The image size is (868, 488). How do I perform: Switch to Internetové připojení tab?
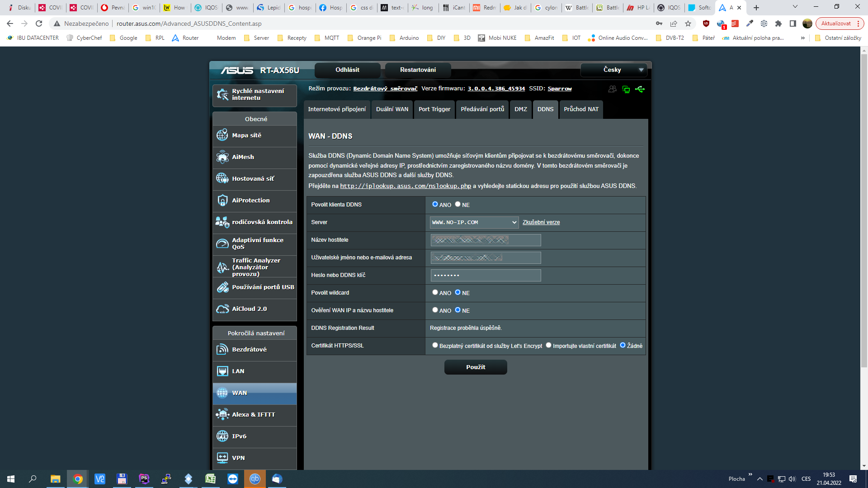337,109
